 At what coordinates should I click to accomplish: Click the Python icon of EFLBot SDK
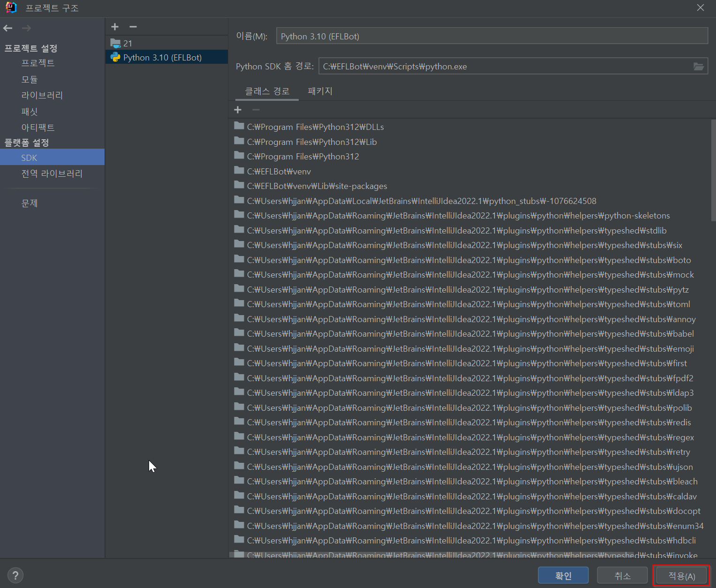pyautogui.click(x=115, y=57)
